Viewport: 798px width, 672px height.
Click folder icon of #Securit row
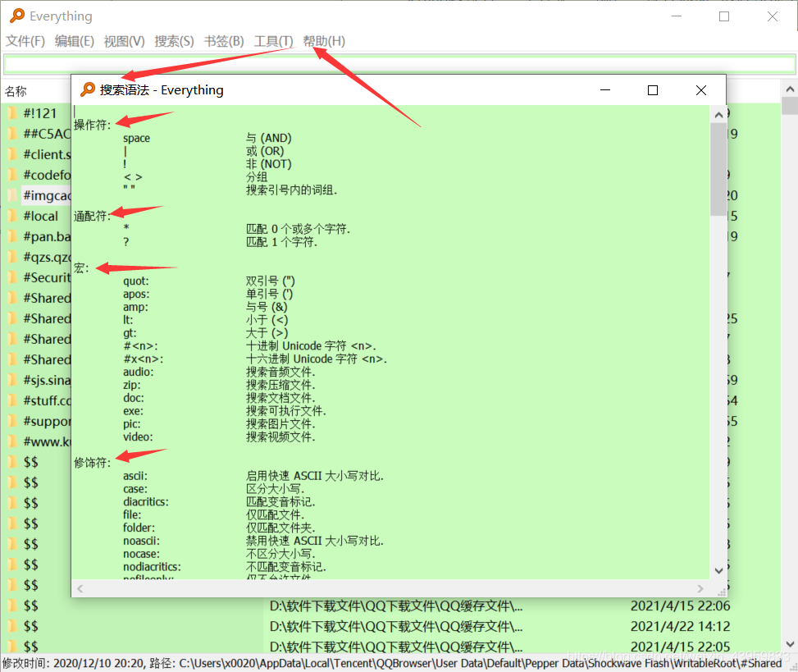(x=13, y=277)
